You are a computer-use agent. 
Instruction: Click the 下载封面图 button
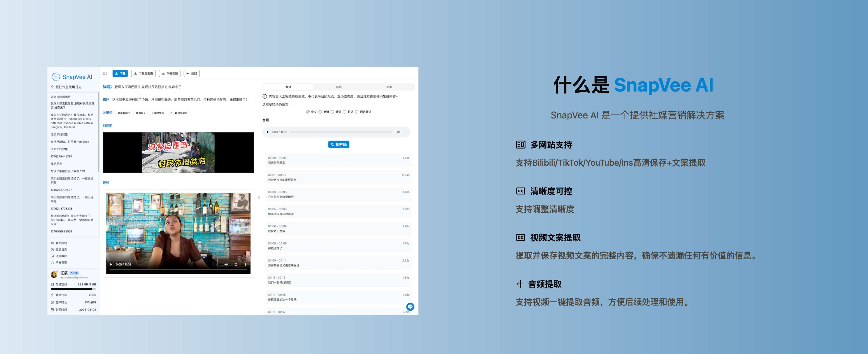(143, 73)
